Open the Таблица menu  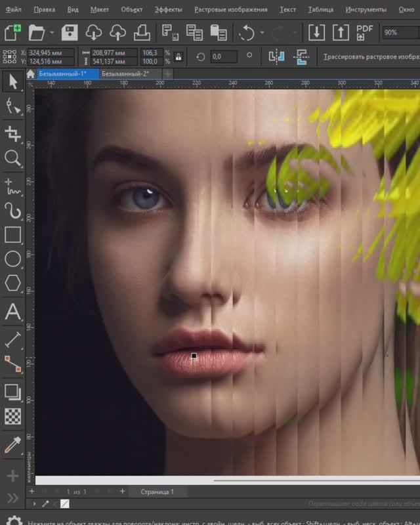[321, 9]
